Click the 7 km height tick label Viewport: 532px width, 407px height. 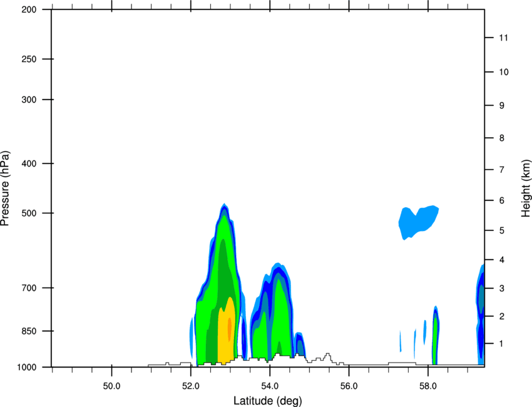point(502,170)
